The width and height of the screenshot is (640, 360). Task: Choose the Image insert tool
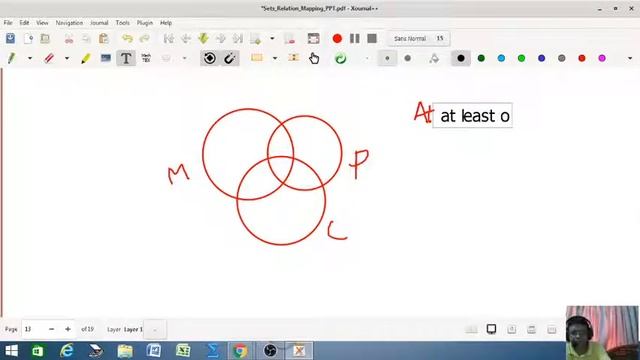pos(106,58)
